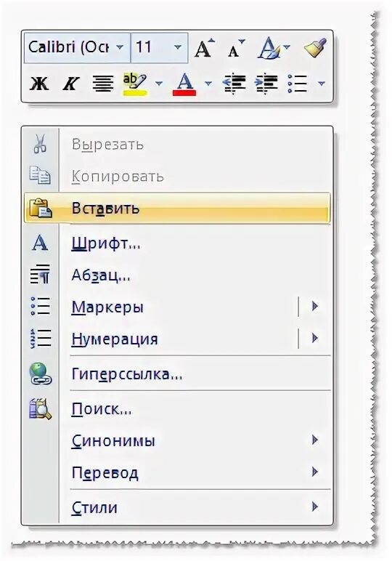Click the research books search icon
The height and width of the screenshot is (561, 392).
40,408
